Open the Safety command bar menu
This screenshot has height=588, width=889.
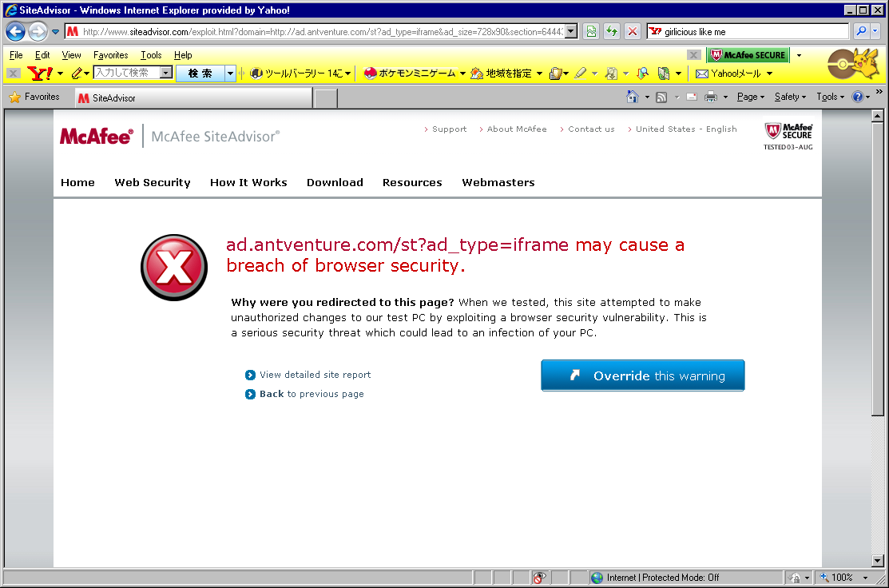(x=790, y=97)
